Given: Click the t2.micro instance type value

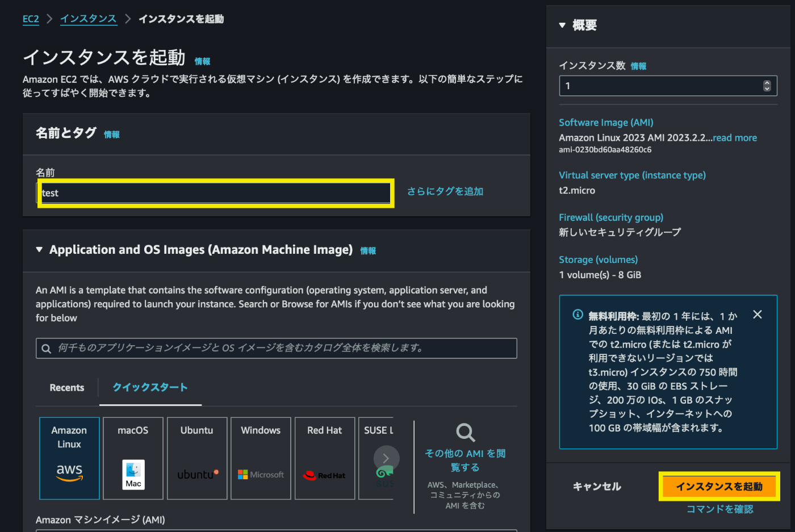Looking at the screenshot, I should [x=577, y=191].
